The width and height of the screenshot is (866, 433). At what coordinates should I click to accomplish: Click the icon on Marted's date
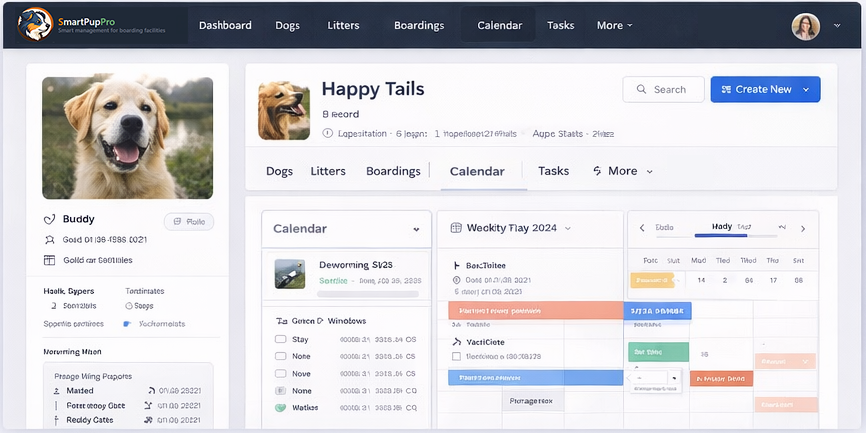point(151,391)
